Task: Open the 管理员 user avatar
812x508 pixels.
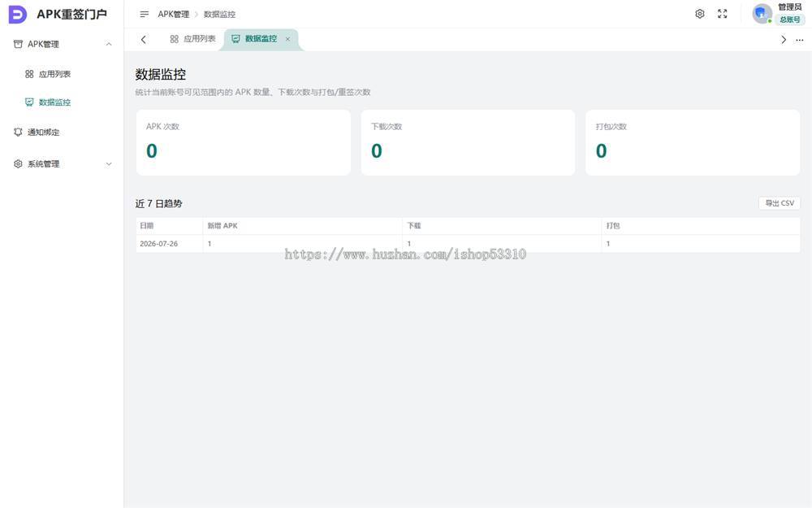Action: pos(762,14)
